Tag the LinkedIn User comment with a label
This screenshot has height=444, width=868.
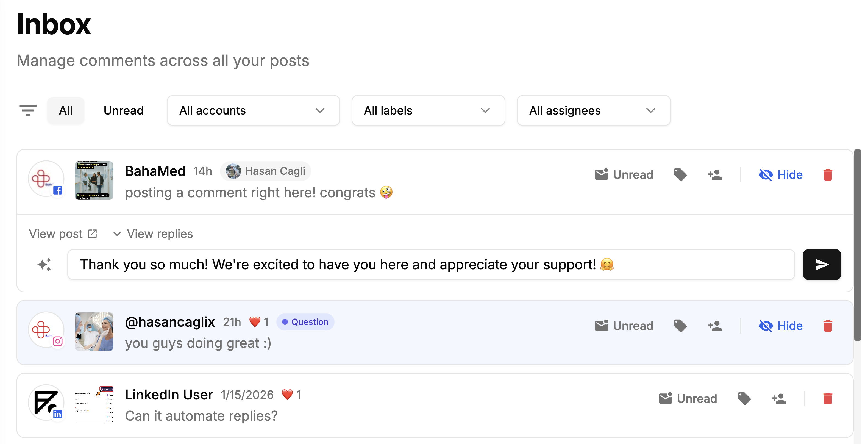click(x=744, y=398)
